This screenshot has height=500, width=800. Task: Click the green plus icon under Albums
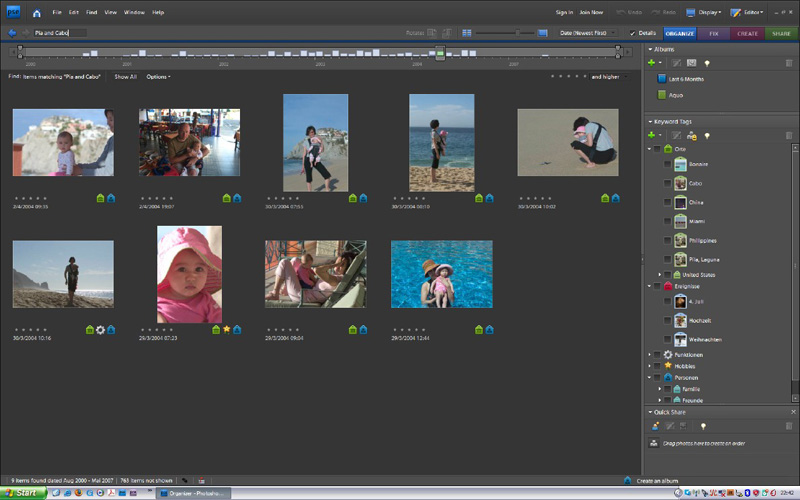pyautogui.click(x=653, y=63)
